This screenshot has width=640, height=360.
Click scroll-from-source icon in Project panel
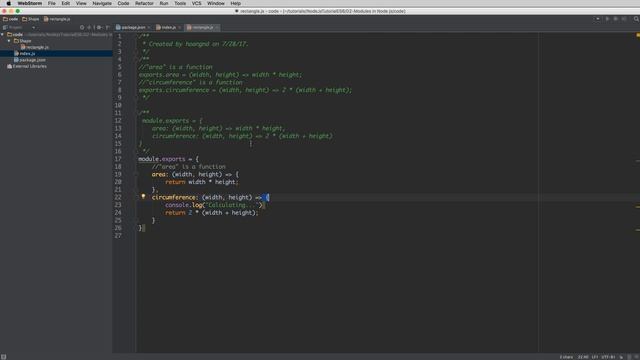tap(82, 27)
